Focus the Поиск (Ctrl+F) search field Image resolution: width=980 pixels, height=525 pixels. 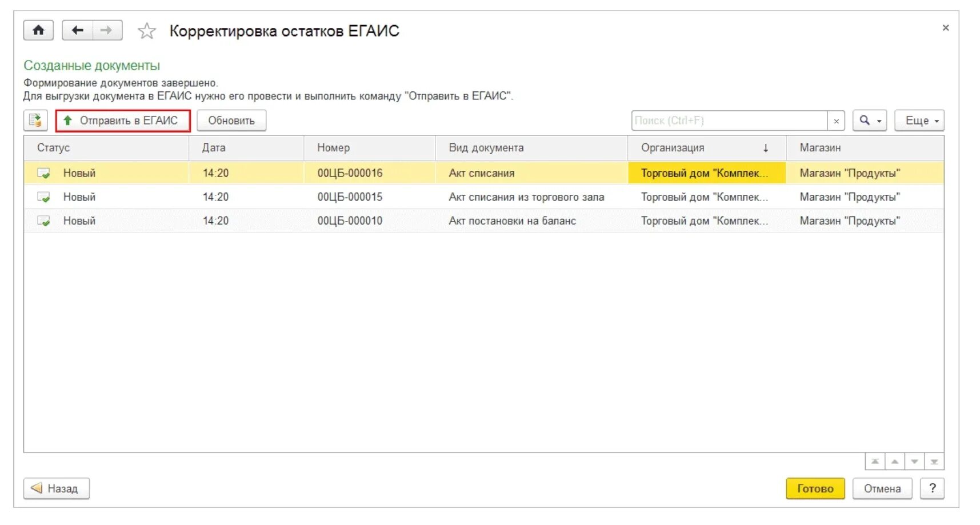[x=729, y=121]
